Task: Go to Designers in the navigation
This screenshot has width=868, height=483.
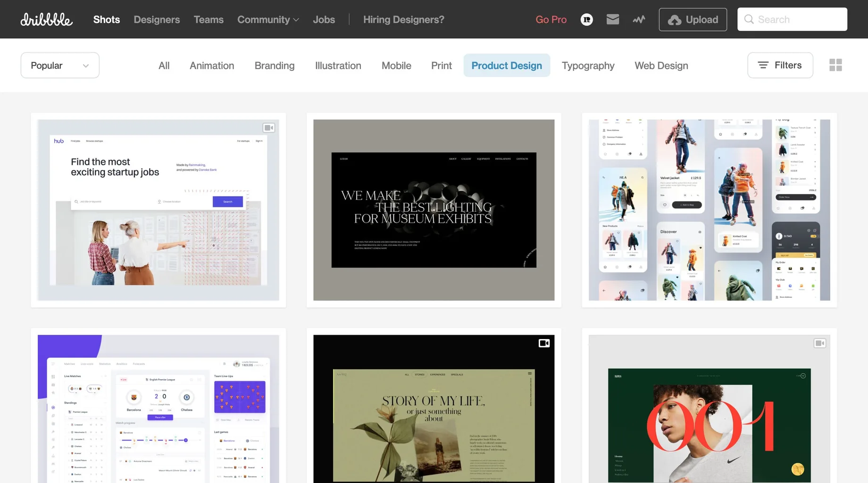Action: coord(157,19)
